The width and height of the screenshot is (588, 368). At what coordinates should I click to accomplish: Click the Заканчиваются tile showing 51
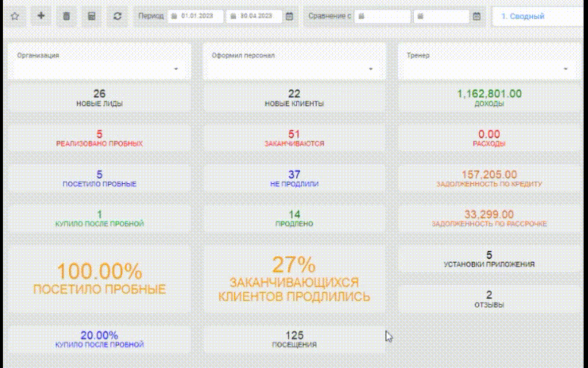click(x=295, y=138)
